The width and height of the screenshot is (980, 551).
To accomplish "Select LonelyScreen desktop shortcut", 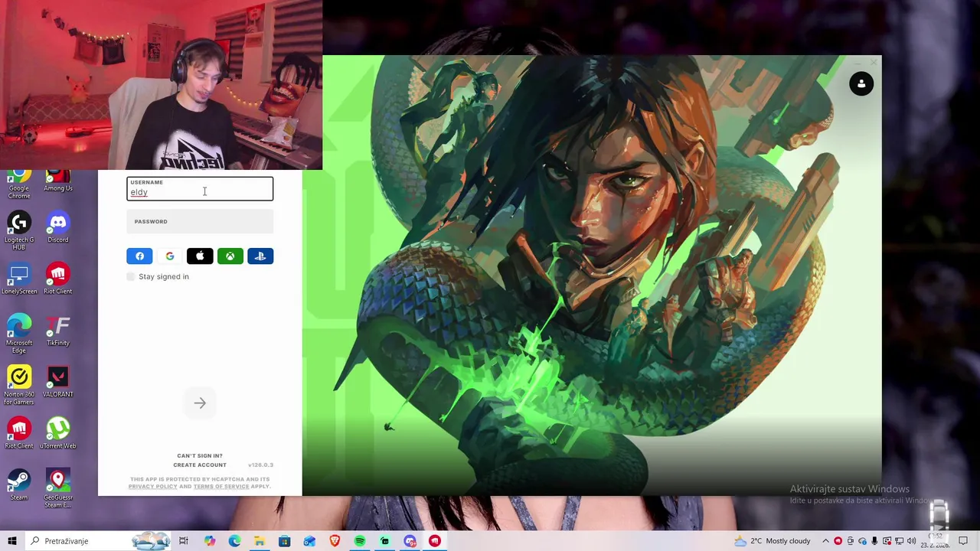I will point(19,279).
